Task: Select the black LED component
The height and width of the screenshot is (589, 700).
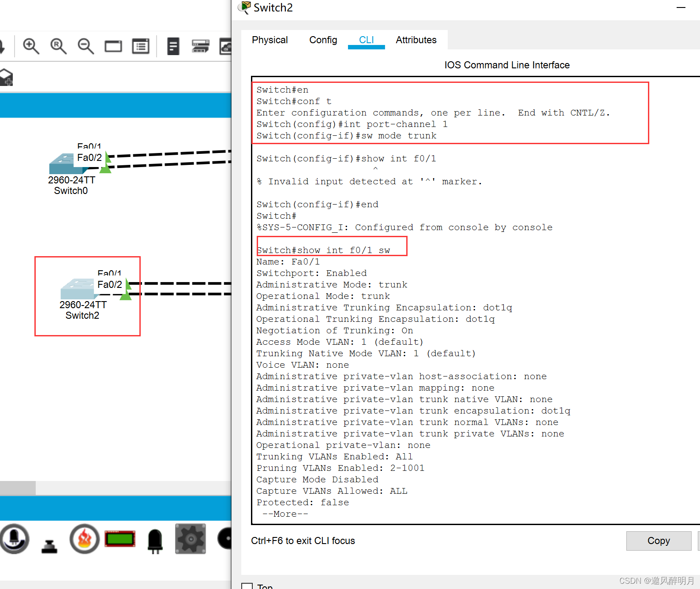Action: click(155, 541)
